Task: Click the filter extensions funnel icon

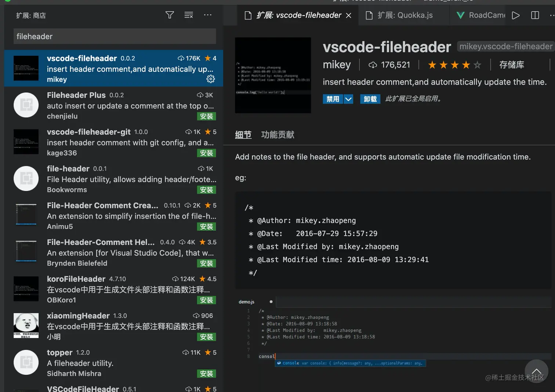Action: pyautogui.click(x=170, y=15)
